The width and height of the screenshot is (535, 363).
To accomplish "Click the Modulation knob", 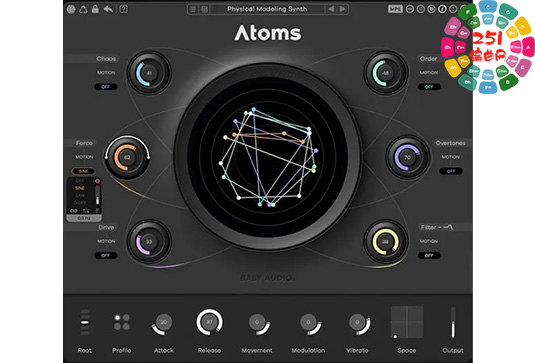I will coord(308,322).
